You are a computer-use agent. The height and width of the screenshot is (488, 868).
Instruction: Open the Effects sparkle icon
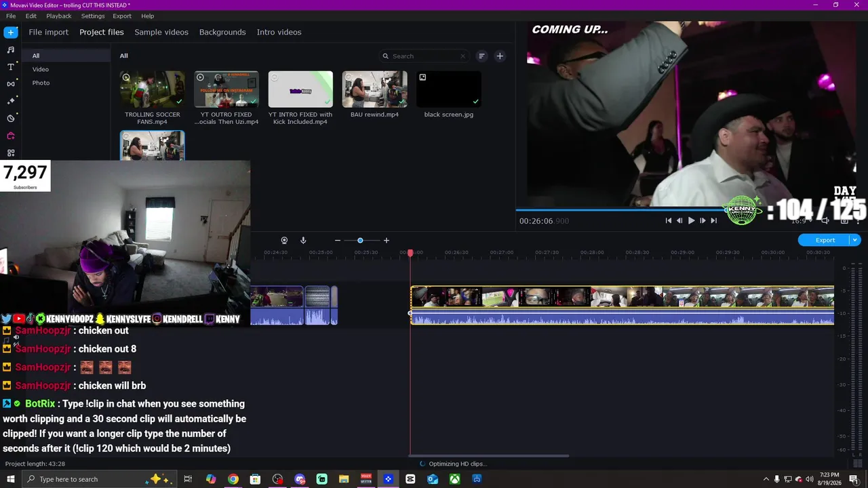(x=11, y=101)
